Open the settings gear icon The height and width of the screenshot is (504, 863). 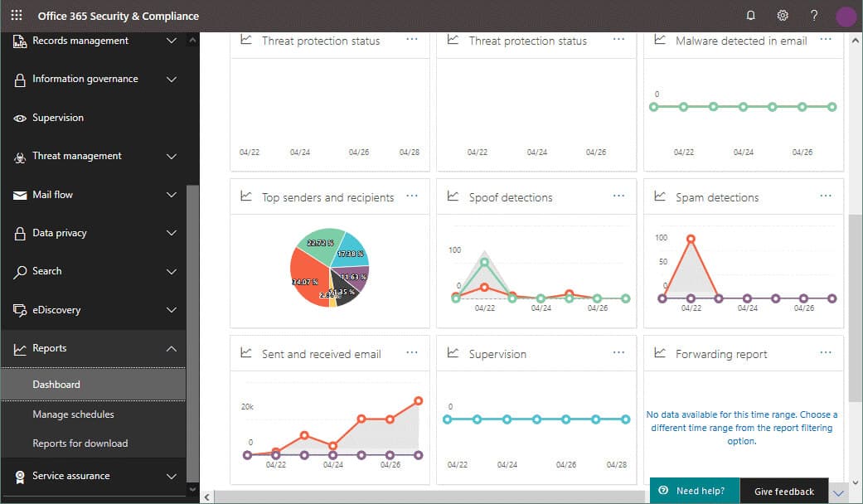point(783,16)
